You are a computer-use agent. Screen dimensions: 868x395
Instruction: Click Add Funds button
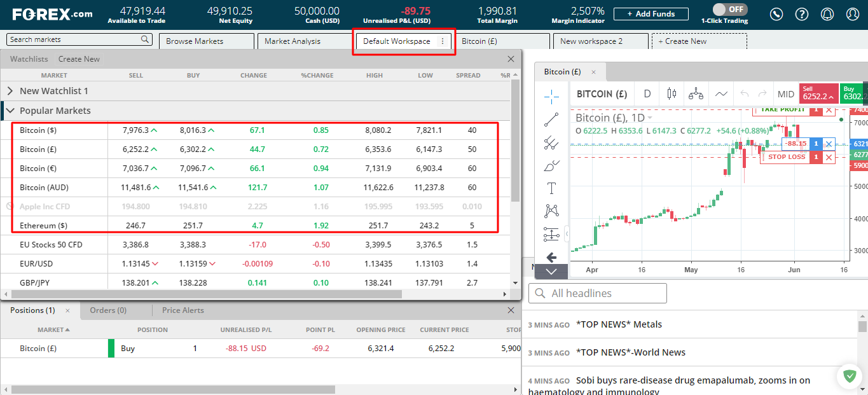point(652,14)
